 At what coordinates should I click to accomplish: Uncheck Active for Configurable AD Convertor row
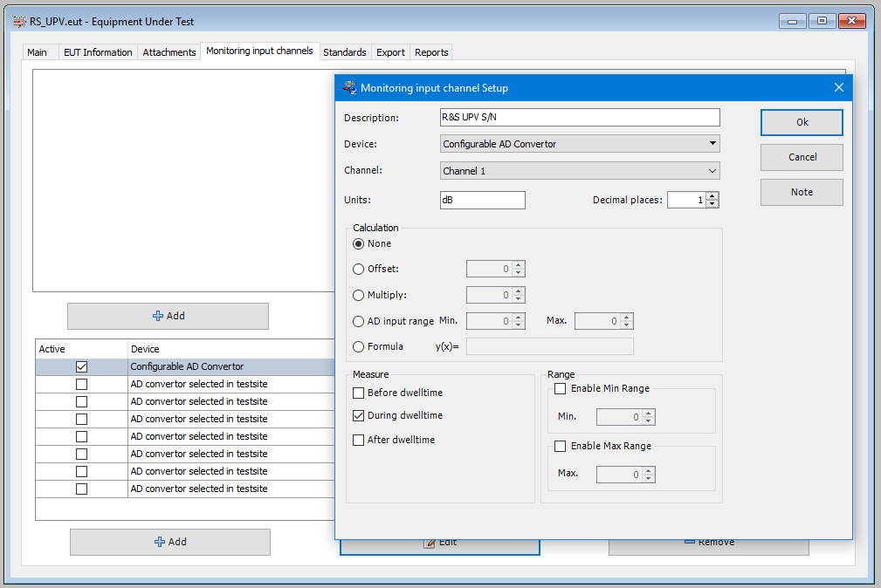[81, 366]
